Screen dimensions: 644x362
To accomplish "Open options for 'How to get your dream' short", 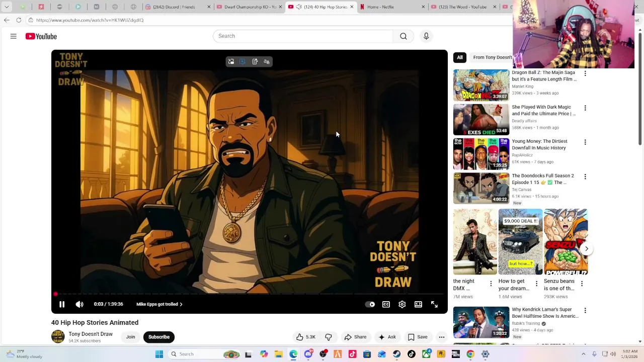I will click(536, 284).
